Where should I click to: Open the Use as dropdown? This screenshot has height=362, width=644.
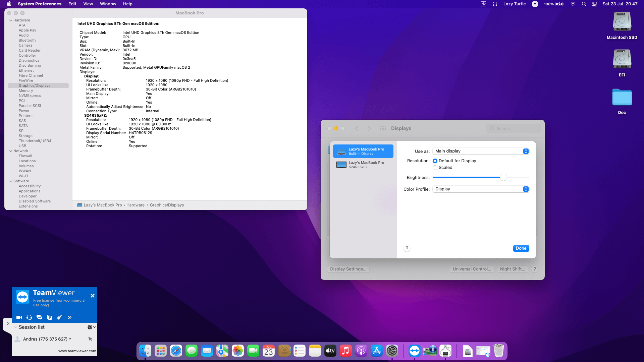(x=481, y=151)
